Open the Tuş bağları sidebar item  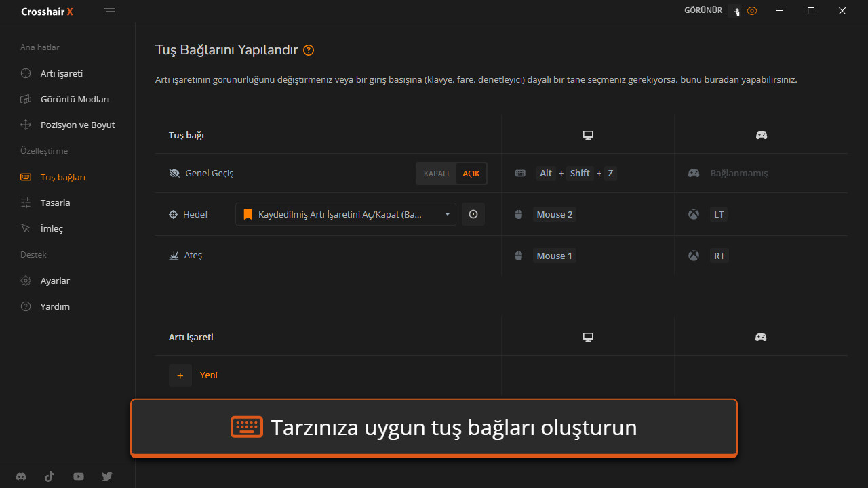(x=62, y=177)
